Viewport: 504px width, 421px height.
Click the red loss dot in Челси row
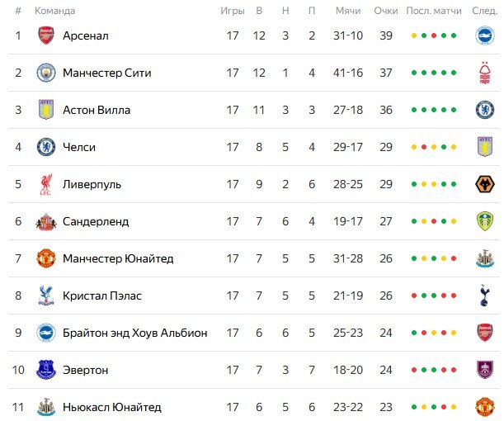click(x=423, y=147)
